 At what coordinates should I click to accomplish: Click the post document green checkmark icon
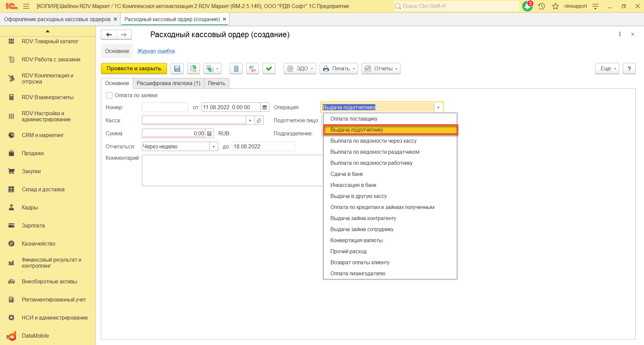click(x=269, y=69)
